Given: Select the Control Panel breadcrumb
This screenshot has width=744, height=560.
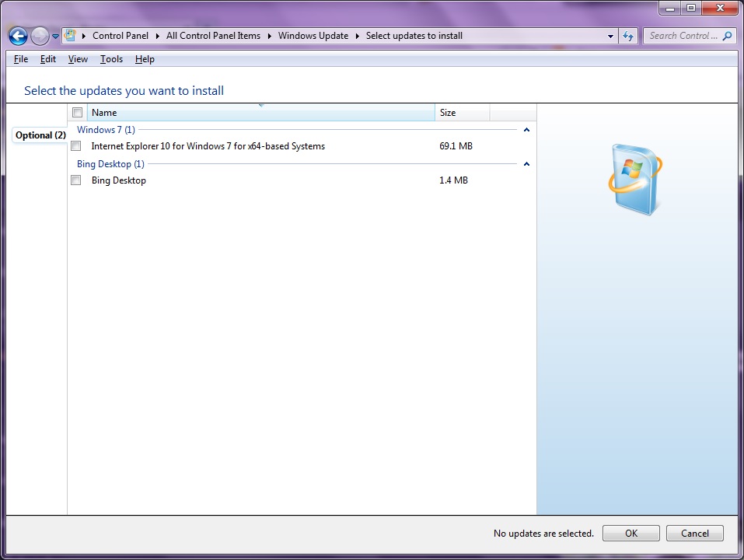Looking at the screenshot, I should click(x=120, y=36).
